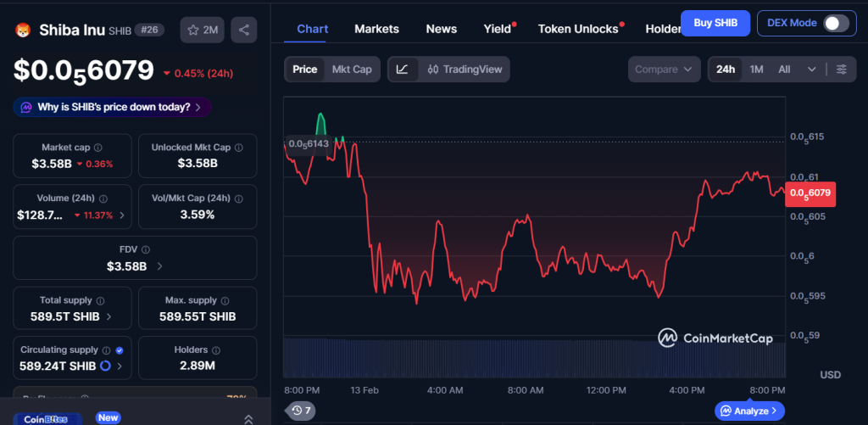Click the share icon next to the watchlist star
The image size is (868, 425).
[244, 31]
